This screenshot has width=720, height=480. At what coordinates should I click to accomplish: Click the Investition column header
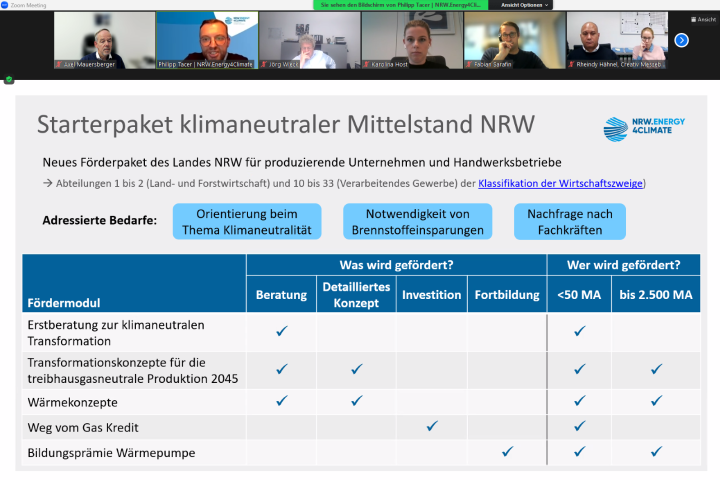[432, 295]
